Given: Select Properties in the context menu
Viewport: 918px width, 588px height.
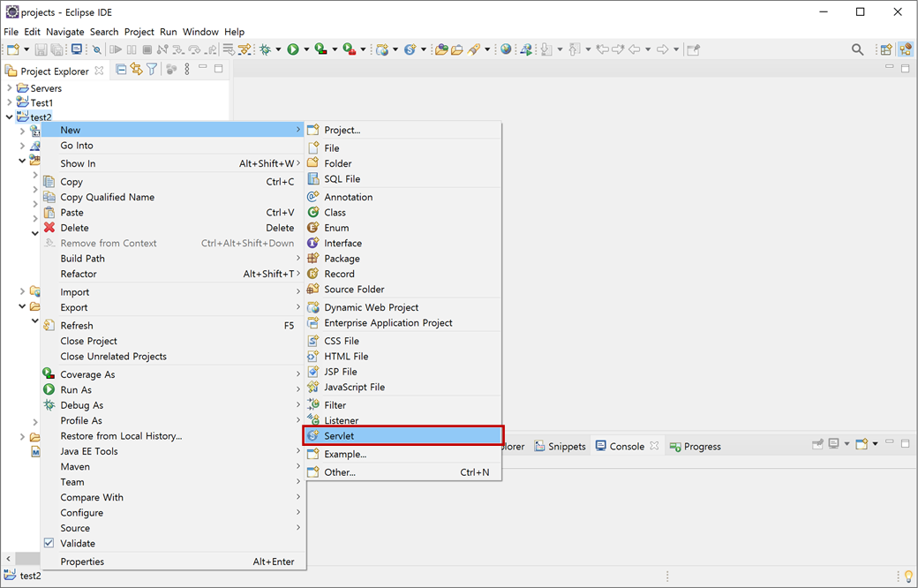Looking at the screenshot, I should 172,562.
